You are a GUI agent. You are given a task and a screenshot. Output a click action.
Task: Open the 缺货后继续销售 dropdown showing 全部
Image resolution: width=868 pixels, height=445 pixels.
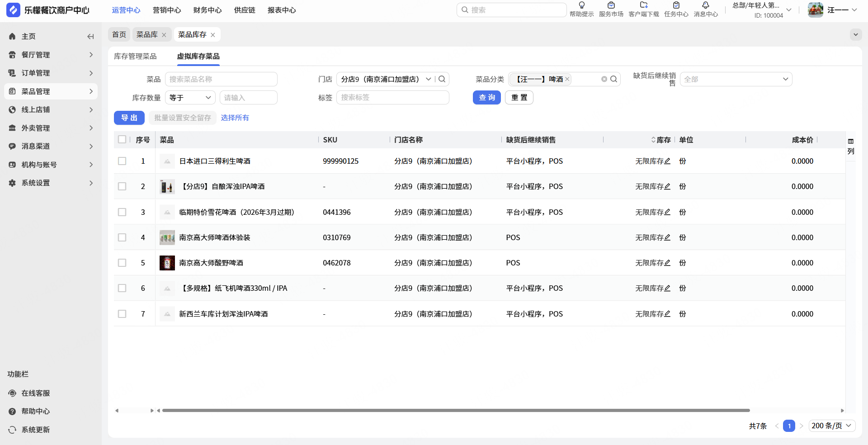736,79
